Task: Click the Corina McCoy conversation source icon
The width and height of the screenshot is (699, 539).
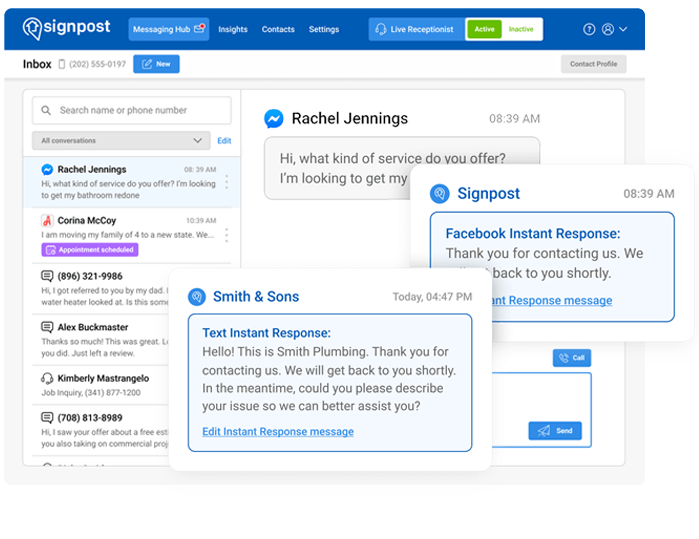Action: coord(47,220)
